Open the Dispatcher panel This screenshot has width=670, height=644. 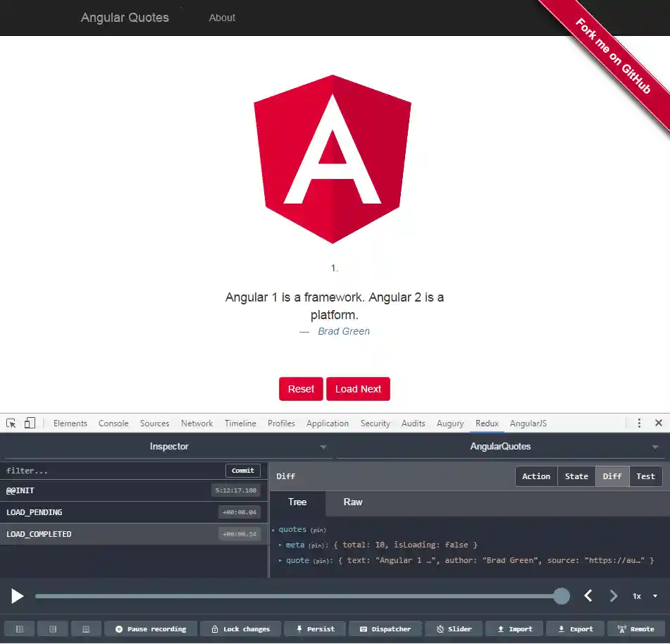[x=385, y=628]
